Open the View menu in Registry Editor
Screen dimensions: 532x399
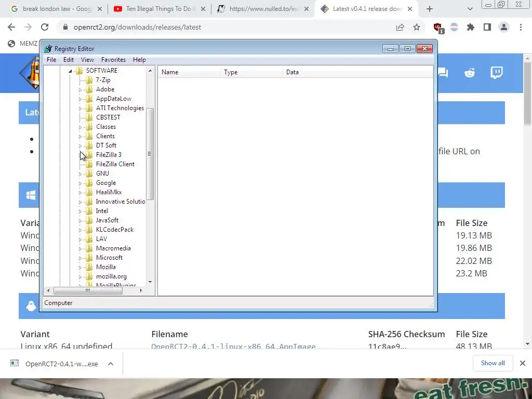(87, 60)
